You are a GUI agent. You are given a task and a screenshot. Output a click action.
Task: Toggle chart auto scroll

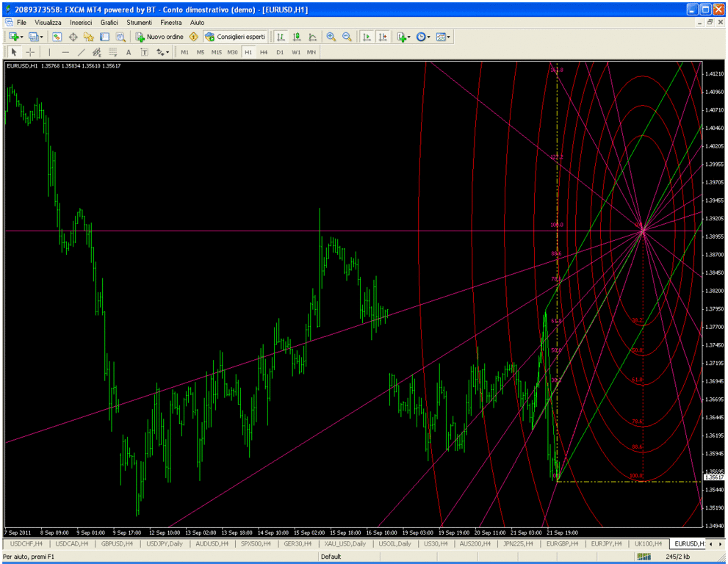click(x=367, y=37)
